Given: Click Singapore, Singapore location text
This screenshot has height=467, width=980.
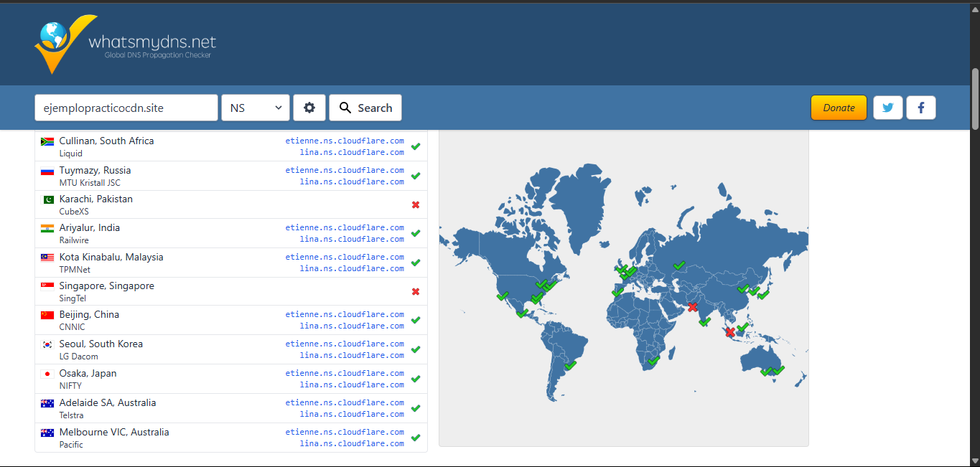Looking at the screenshot, I should click(106, 286).
